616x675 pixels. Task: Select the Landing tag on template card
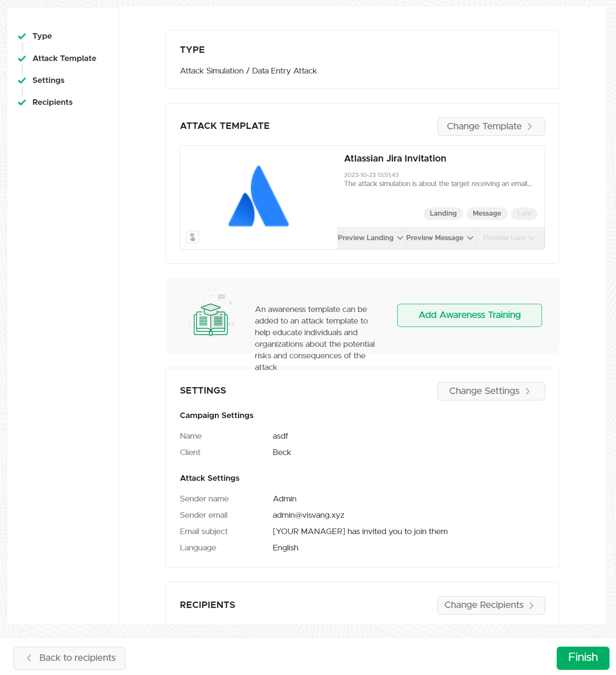tap(443, 214)
